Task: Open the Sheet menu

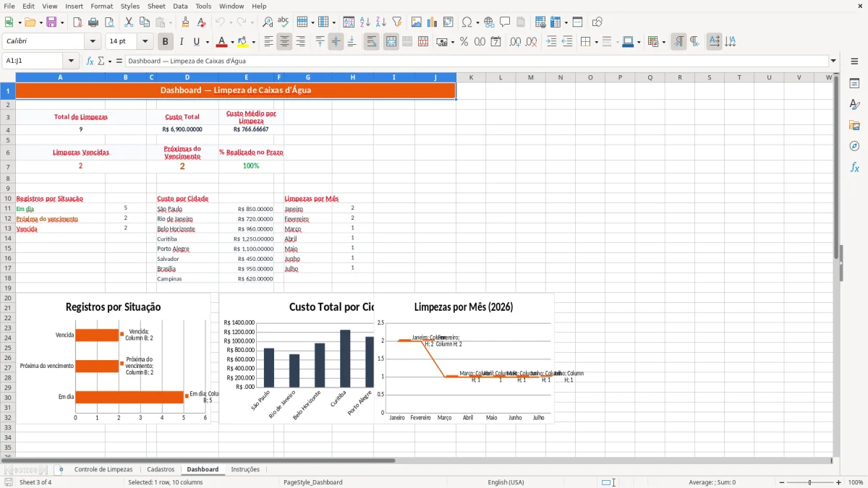Action: (x=156, y=6)
